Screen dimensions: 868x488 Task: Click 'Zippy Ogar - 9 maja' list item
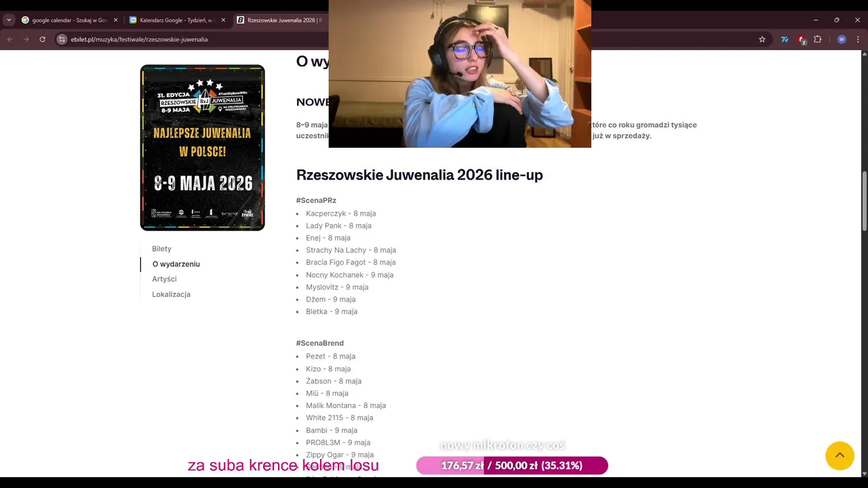click(x=340, y=455)
